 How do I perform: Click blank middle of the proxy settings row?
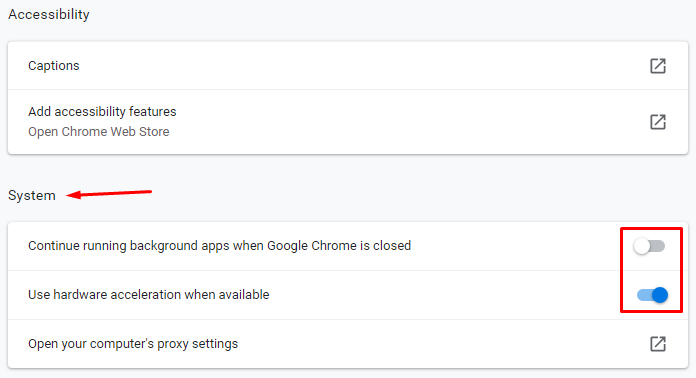444,344
